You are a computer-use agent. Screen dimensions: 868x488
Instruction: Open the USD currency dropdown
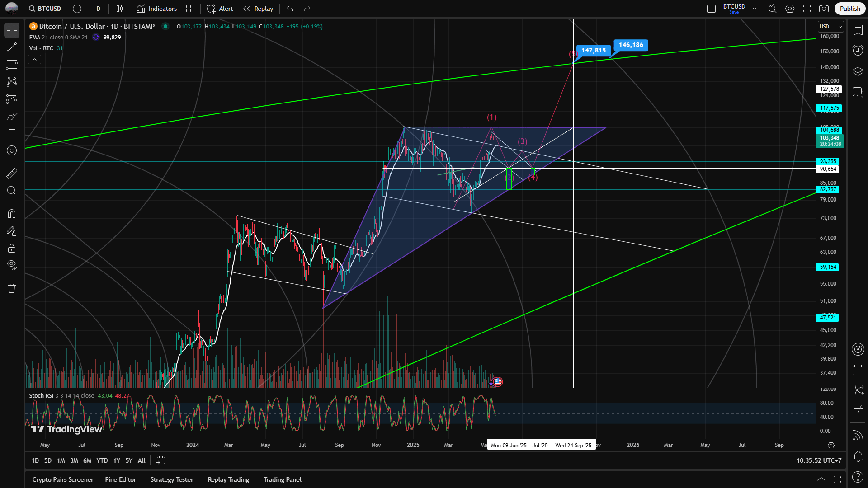point(831,27)
